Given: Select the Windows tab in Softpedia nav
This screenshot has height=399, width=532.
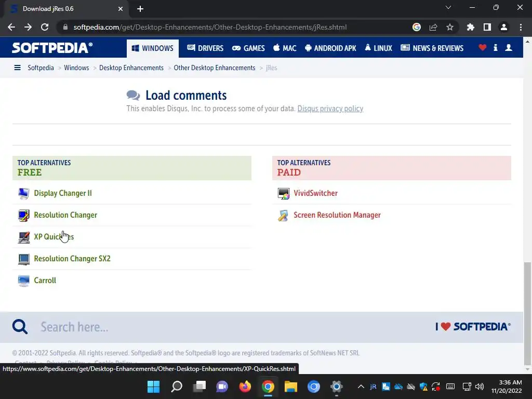Looking at the screenshot, I should coord(153,48).
